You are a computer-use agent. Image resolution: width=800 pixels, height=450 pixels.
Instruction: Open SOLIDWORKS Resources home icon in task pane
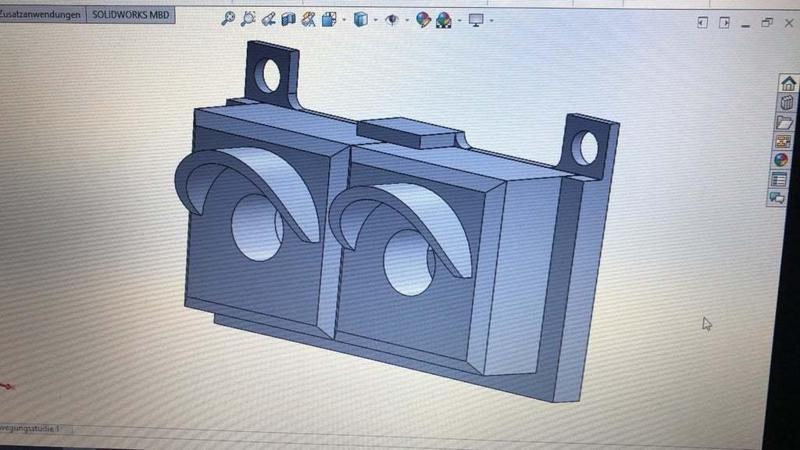[788, 83]
